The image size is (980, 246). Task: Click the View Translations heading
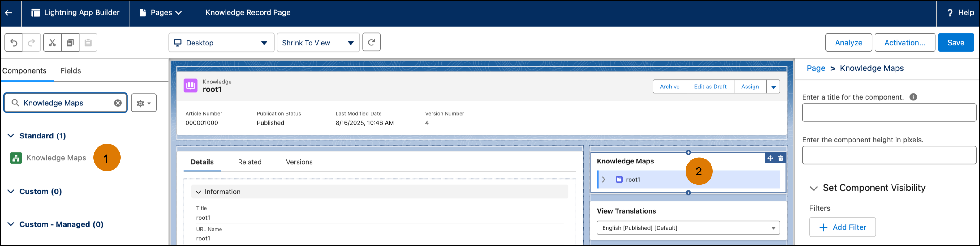626,211
